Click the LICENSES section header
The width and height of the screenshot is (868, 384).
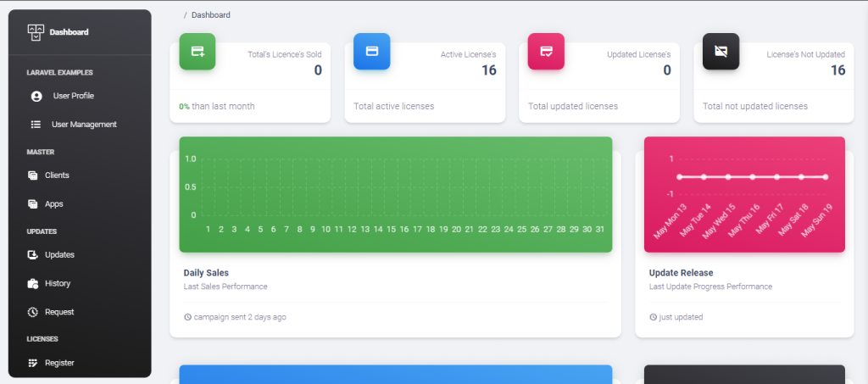click(x=42, y=339)
